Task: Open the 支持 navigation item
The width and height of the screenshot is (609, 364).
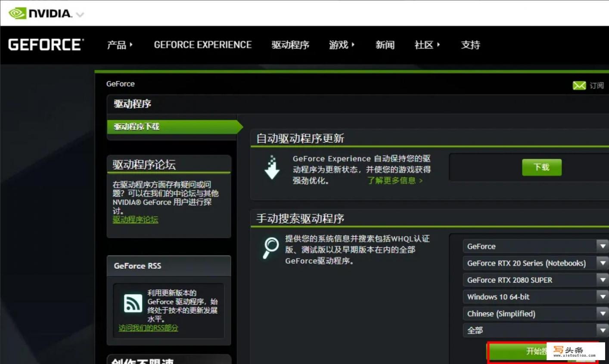Action: [x=470, y=45]
